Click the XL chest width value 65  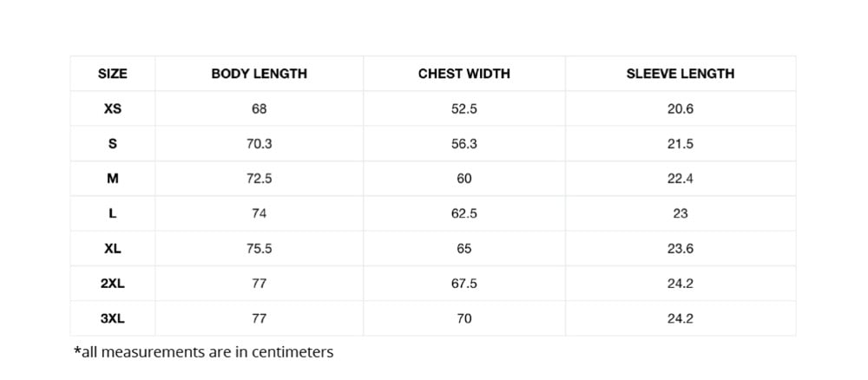point(464,248)
